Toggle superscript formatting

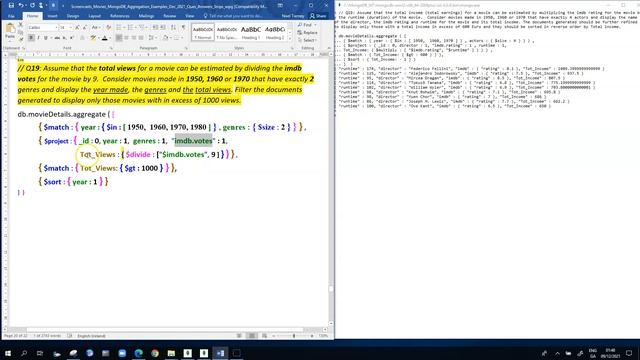[x=72, y=38]
